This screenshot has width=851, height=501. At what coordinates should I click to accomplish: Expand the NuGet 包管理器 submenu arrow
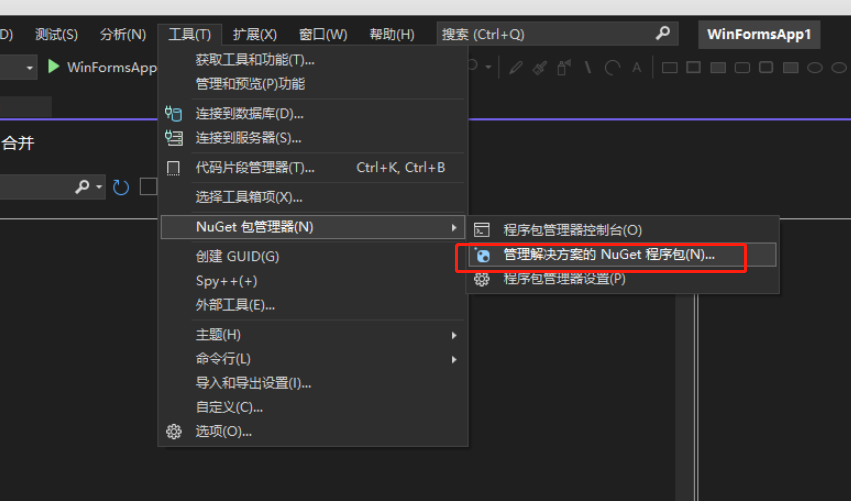pos(454,227)
